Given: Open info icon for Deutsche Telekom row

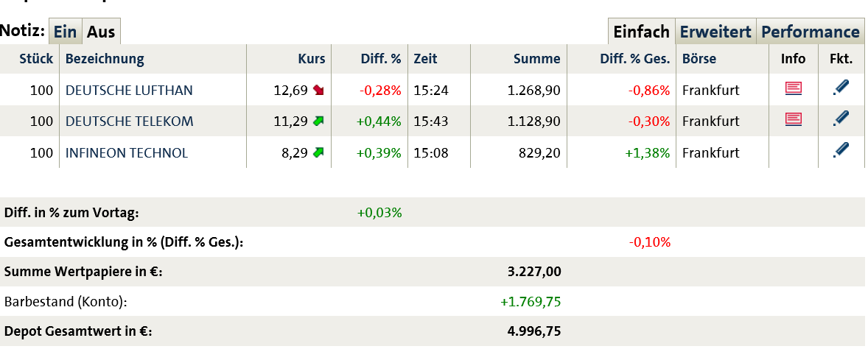Looking at the screenshot, I should click(794, 119).
